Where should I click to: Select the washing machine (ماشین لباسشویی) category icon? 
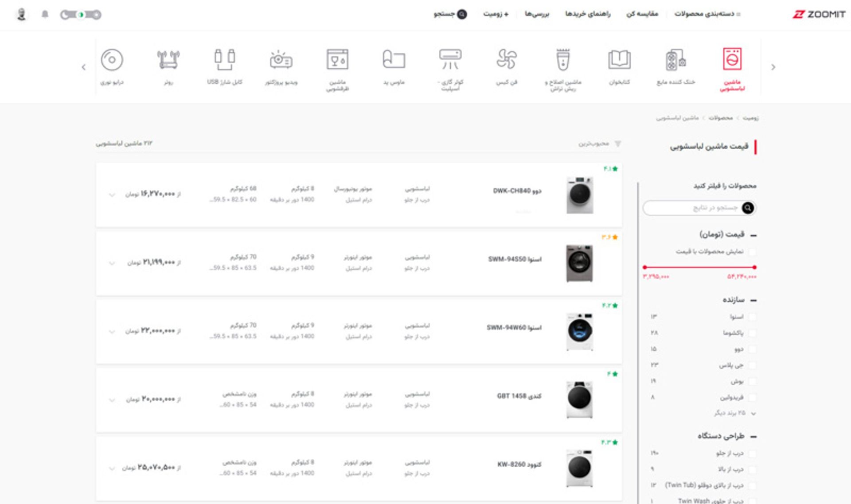[x=733, y=66]
